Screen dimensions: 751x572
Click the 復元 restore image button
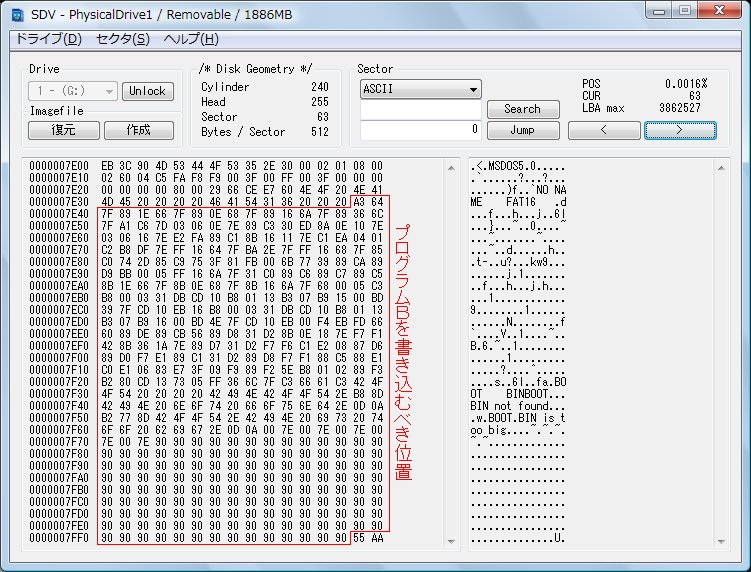tap(63, 130)
